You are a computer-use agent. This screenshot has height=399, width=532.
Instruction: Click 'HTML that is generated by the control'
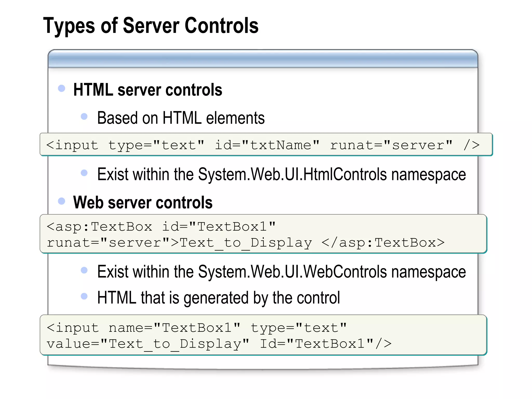coord(218,298)
